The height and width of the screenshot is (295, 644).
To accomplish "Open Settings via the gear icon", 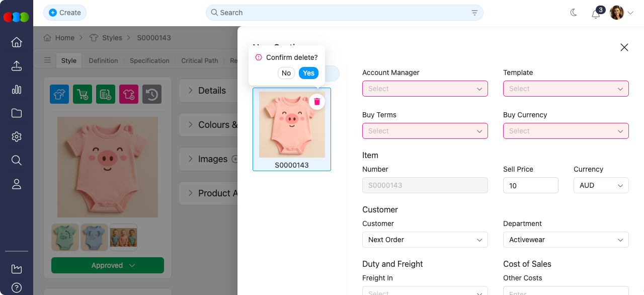I will [17, 136].
